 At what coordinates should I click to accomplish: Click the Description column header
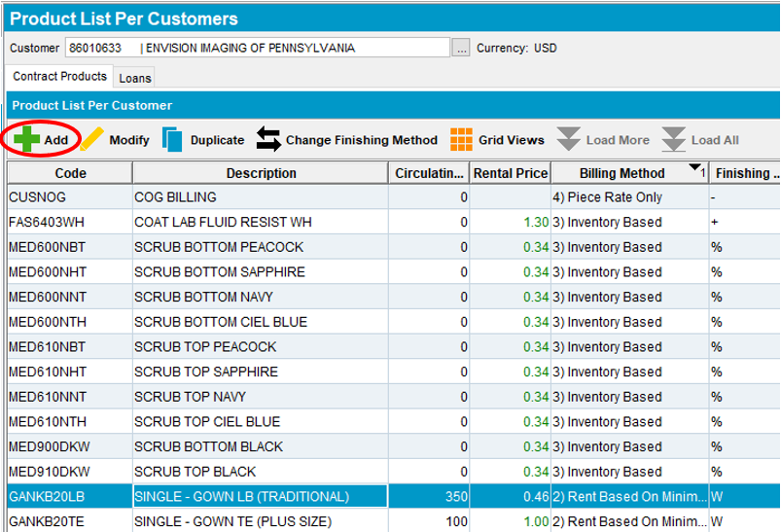point(261,173)
